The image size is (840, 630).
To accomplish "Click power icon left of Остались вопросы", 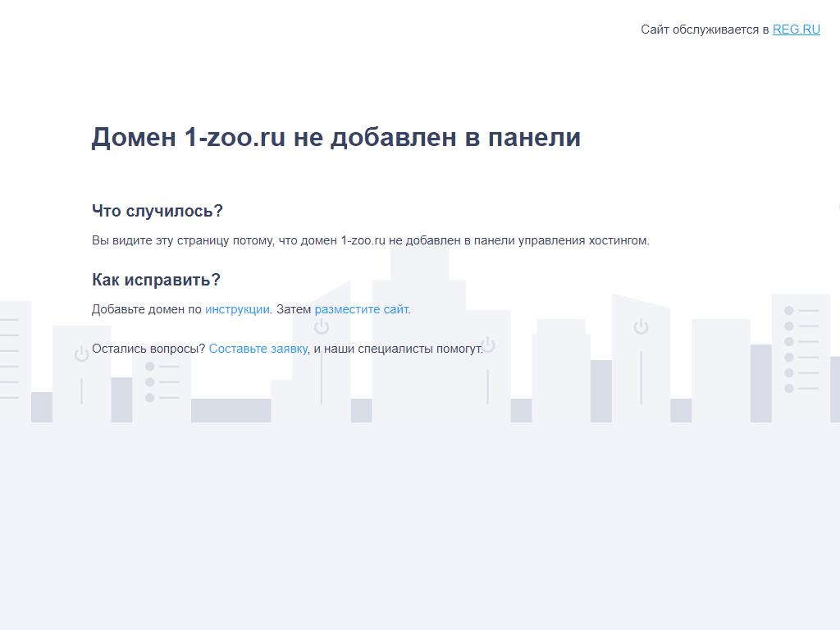I will click(x=81, y=354).
